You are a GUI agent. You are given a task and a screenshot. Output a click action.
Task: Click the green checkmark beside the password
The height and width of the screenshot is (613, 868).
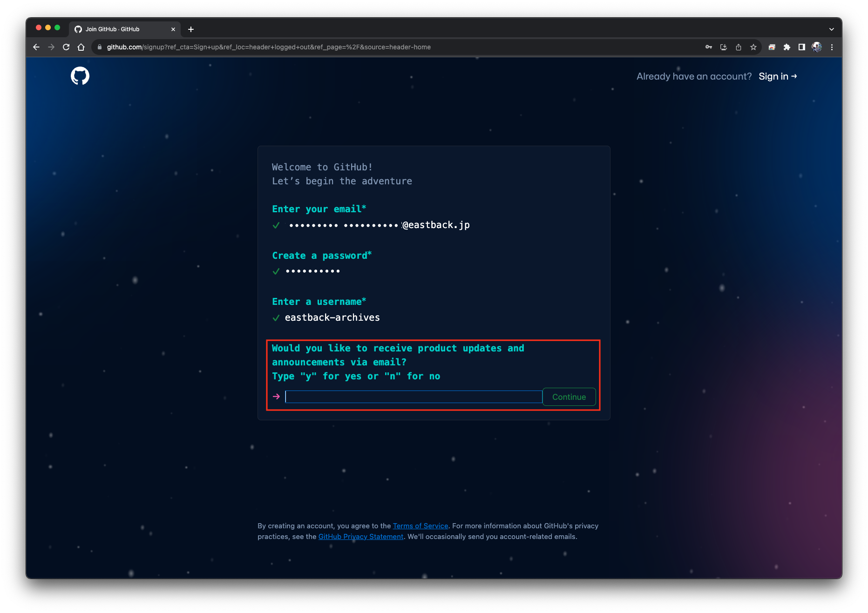click(x=276, y=271)
